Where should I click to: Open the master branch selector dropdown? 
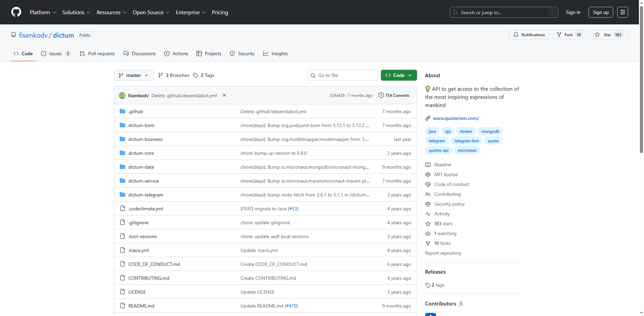coord(134,75)
